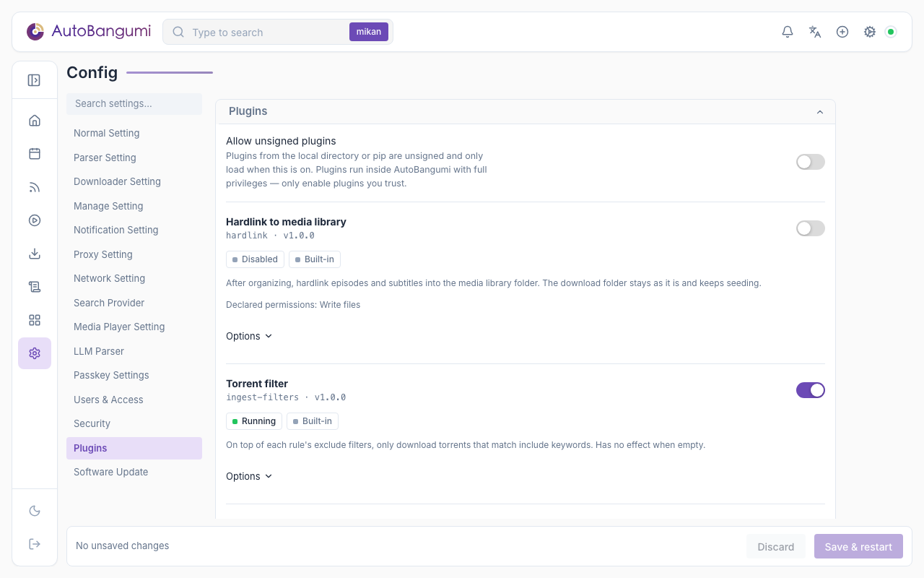Image resolution: width=924 pixels, height=578 pixels.
Task: Click the add (plus circle) icon
Action: coord(842,32)
